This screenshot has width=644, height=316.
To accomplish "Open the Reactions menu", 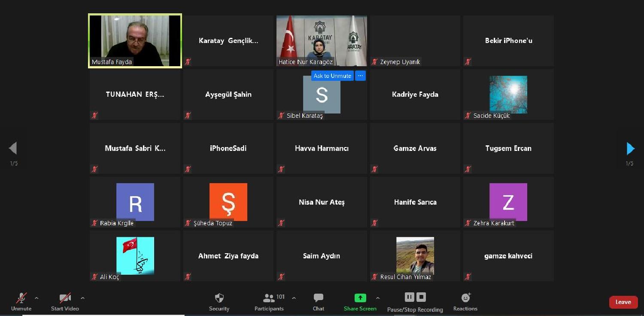I will point(465,298).
